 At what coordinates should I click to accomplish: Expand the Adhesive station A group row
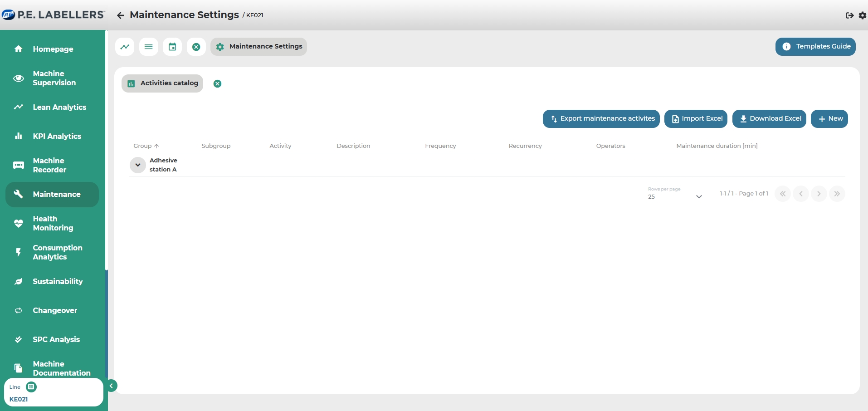[x=137, y=165]
